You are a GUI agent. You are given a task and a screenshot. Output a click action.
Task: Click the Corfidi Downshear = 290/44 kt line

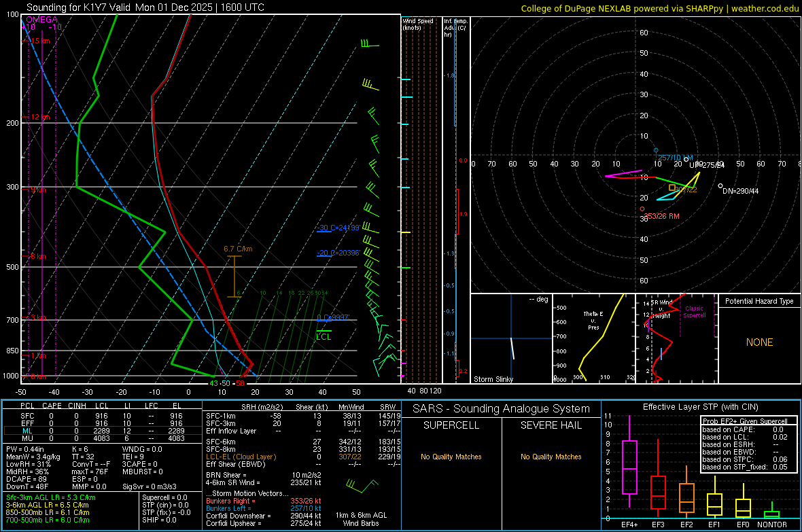(x=264, y=516)
